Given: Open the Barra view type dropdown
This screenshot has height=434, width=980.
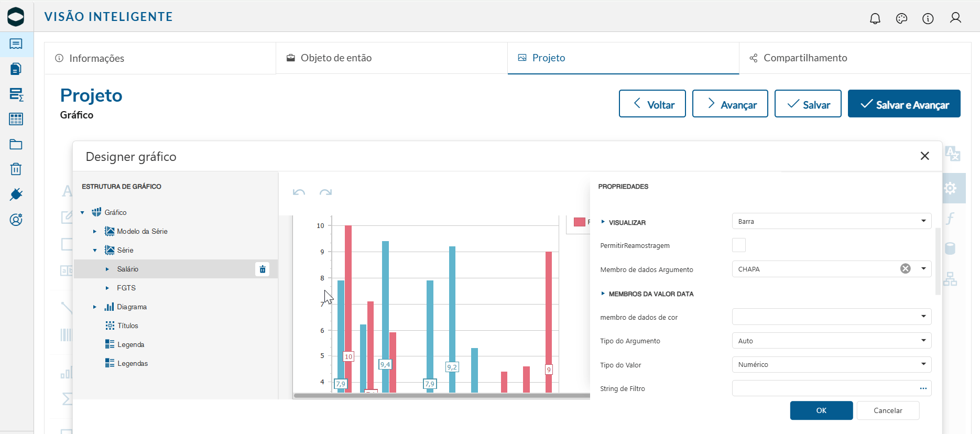Looking at the screenshot, I should tap(831, 221).
